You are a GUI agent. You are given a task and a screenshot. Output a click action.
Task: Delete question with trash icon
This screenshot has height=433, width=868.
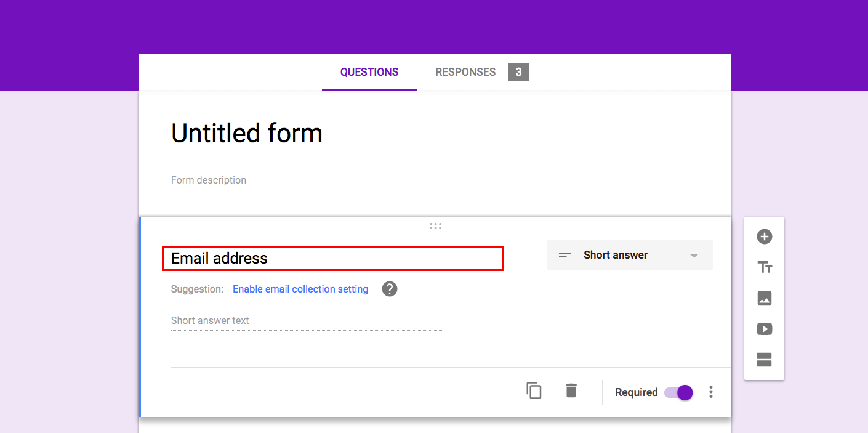[571, 391]
